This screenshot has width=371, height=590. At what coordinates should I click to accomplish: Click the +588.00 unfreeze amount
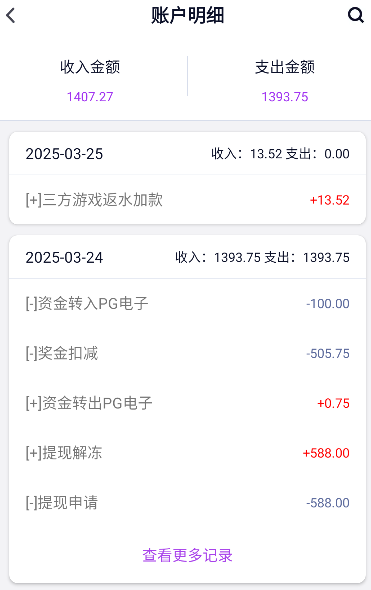pos(326,453)
